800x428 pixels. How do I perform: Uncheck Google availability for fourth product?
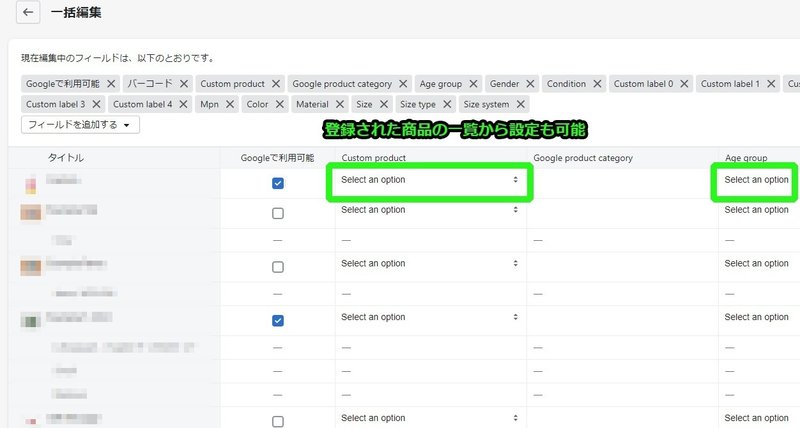click(278, 320)
